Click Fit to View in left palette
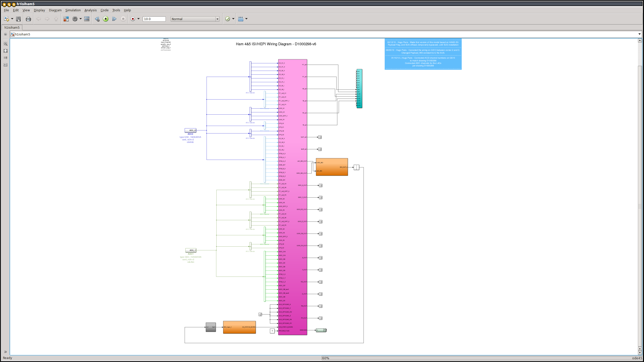 click(x=6, y=51)
